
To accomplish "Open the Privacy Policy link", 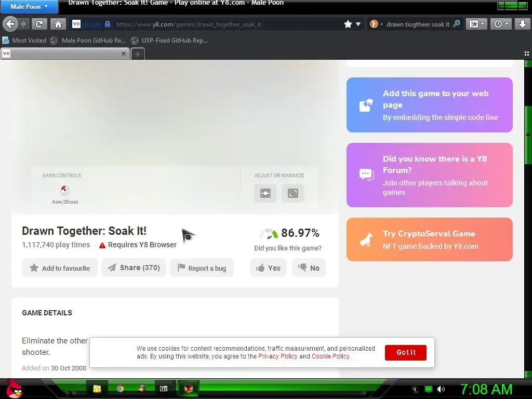I will point(278,356).
